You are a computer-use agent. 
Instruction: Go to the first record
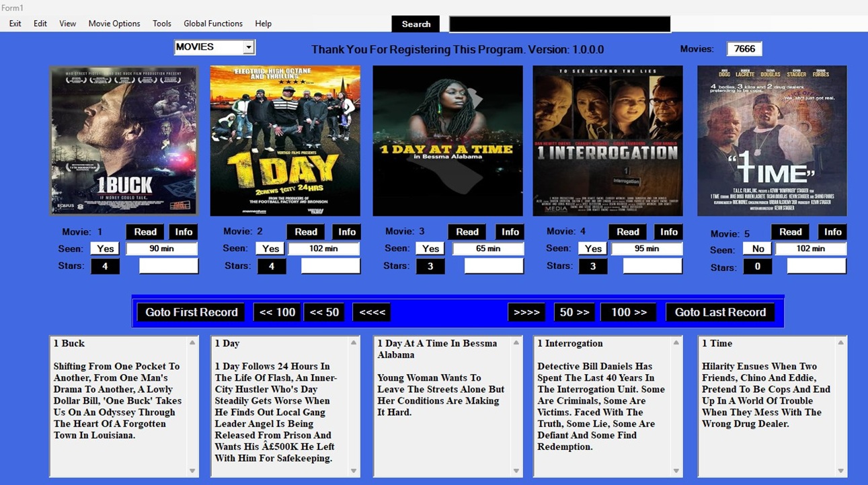[192, 312]
